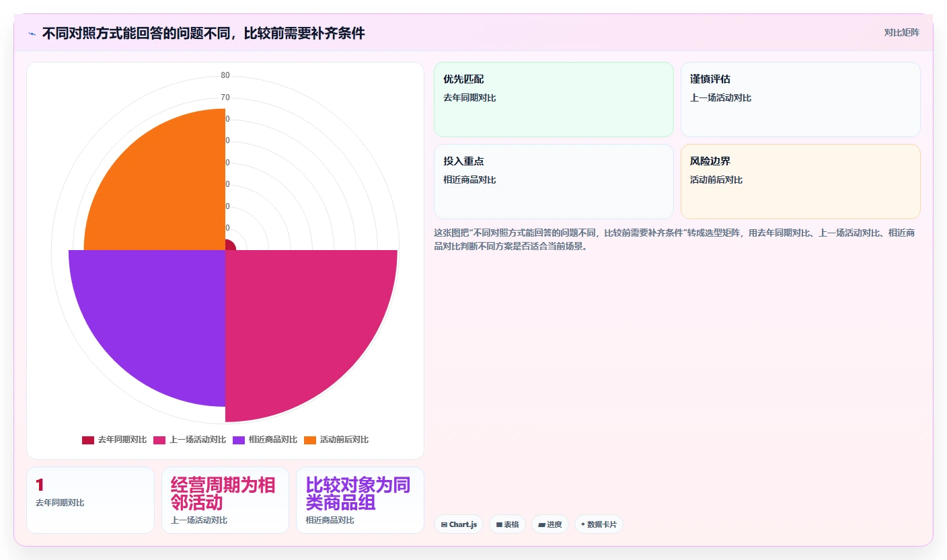The height and width of the screenshot is (560, 947).
Task: Click the 表格 tag chip
Action: click(x=507, y=524)
